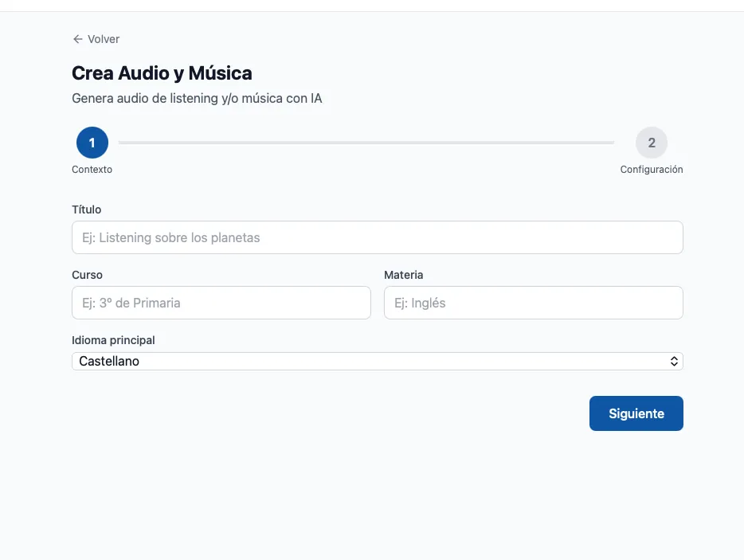
Task: Click the Materia field label
Action: coord(404,275)
